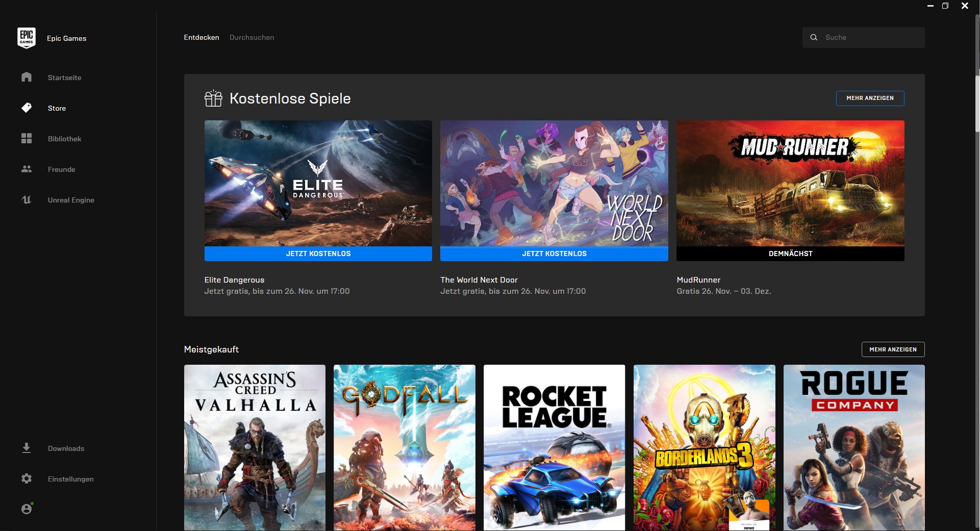This screenshot has height=531, width=980.
Task: Click the Bibliothek grid icon
Action: coord(27,138)
